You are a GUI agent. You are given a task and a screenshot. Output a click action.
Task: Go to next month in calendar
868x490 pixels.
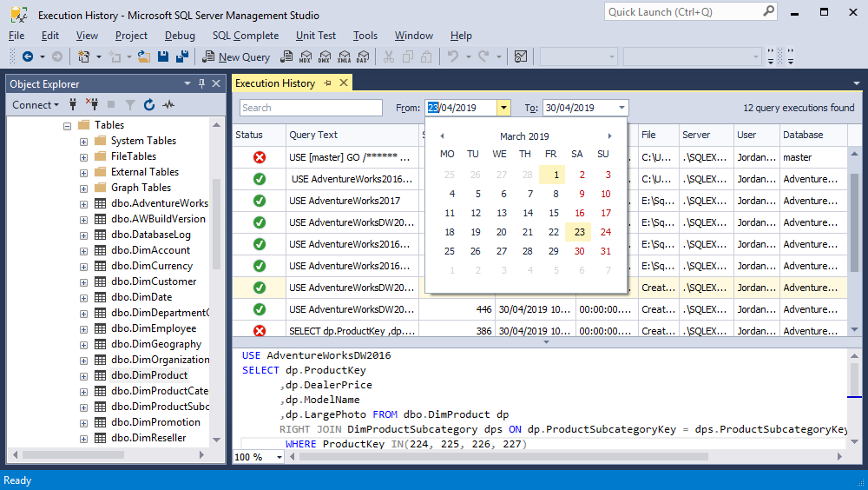[609, 136]
